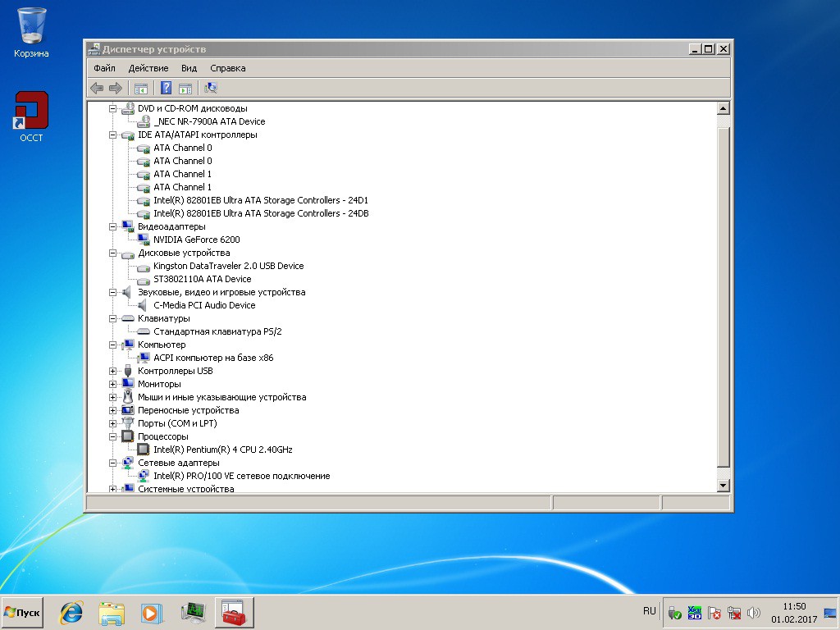Collapse the Дисковые устройства node
840x630 pixels.
click(x=112, y=253)
